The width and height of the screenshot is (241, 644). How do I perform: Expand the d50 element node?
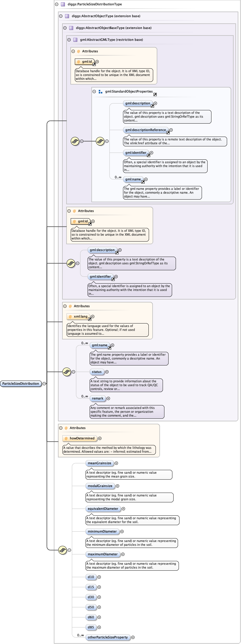click(99, 607)
